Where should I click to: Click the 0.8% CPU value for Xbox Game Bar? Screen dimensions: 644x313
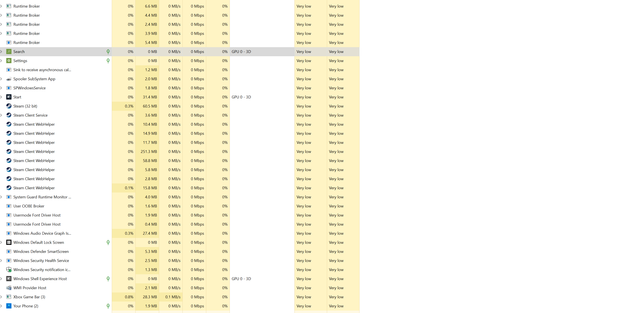click(129, 297)
